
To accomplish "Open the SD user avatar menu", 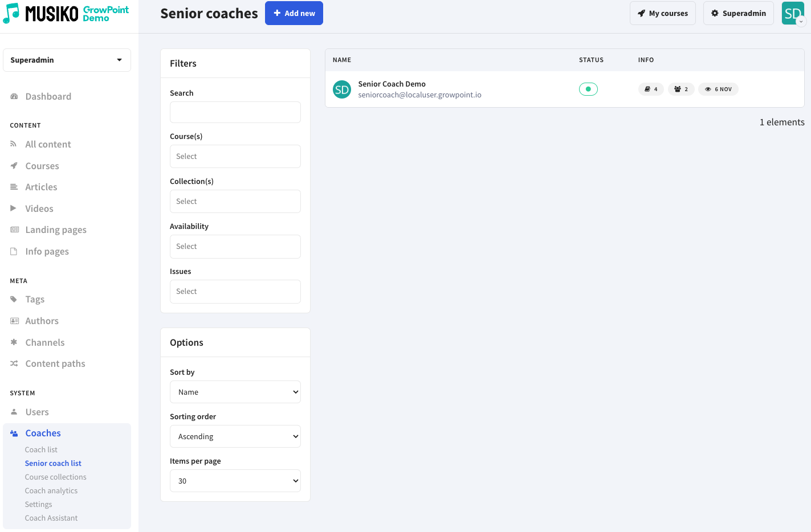I will [793, 13].
